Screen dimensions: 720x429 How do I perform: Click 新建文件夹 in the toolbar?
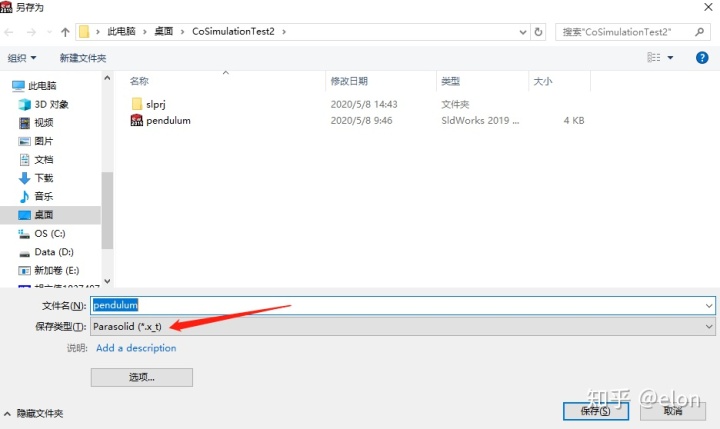tap(82, 58)
